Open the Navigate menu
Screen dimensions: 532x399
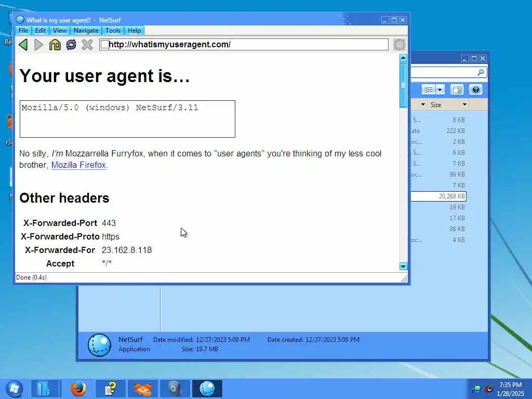(x=86, y=31)
